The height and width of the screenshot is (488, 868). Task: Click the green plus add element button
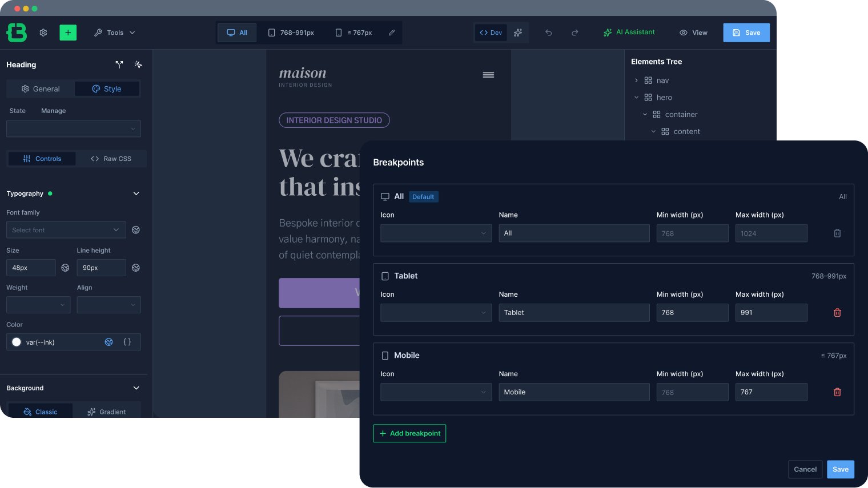68,33
